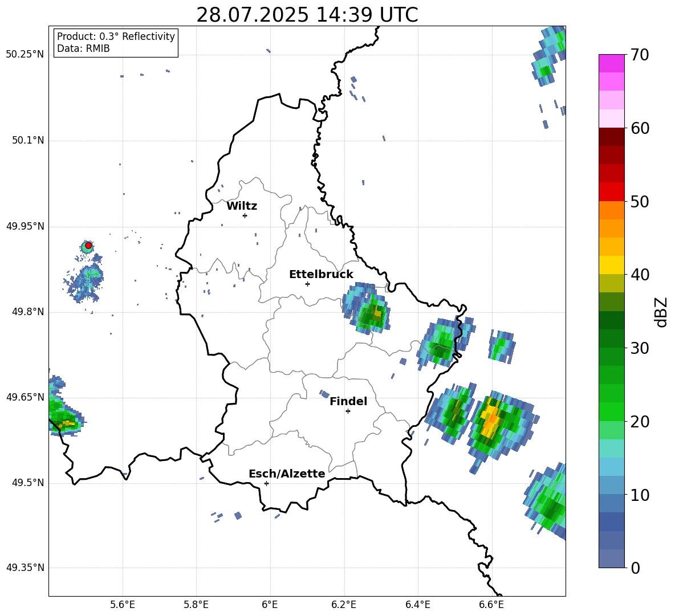
Task: Click the 5.6°E longitude label
Action: [123, 605]
